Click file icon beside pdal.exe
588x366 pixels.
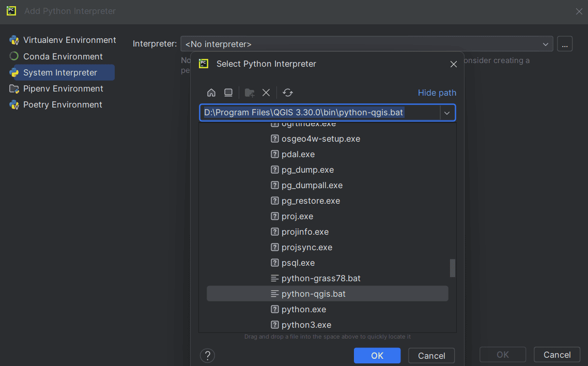[274, 154]
